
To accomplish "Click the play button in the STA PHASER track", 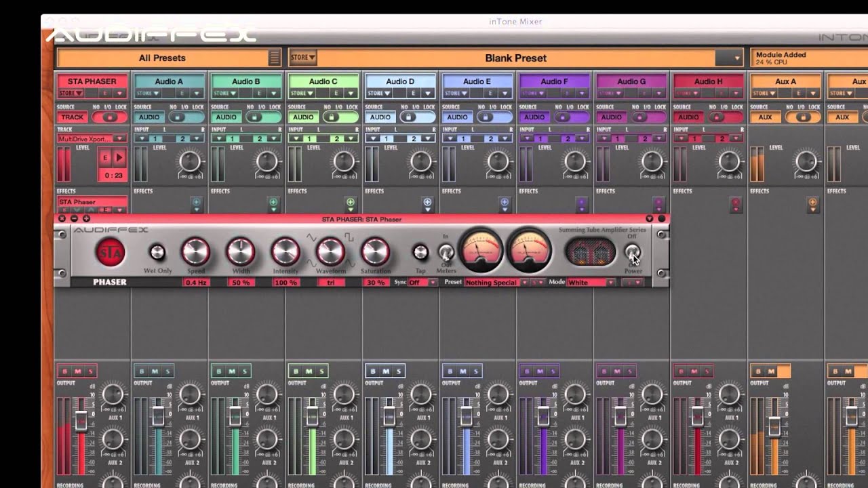I will 119,158.
